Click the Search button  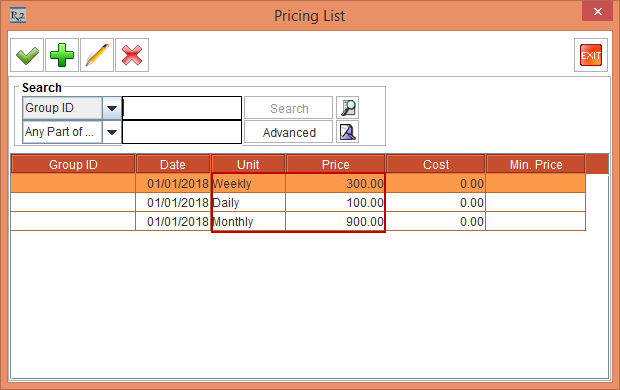288,108
